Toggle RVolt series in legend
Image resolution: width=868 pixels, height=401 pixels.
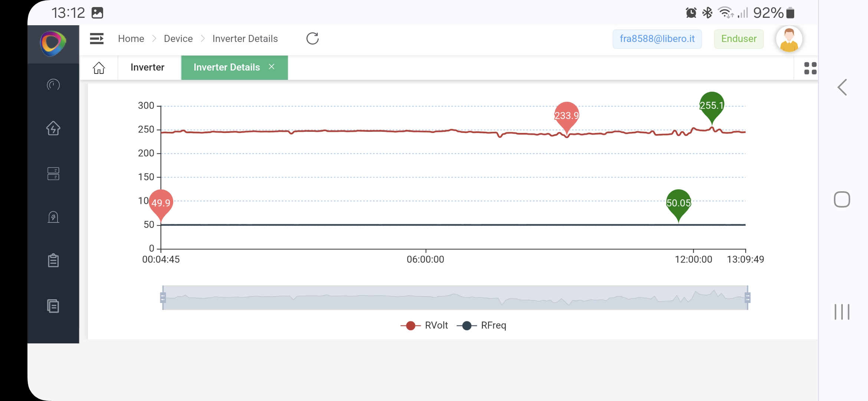(x=425, y=326)
